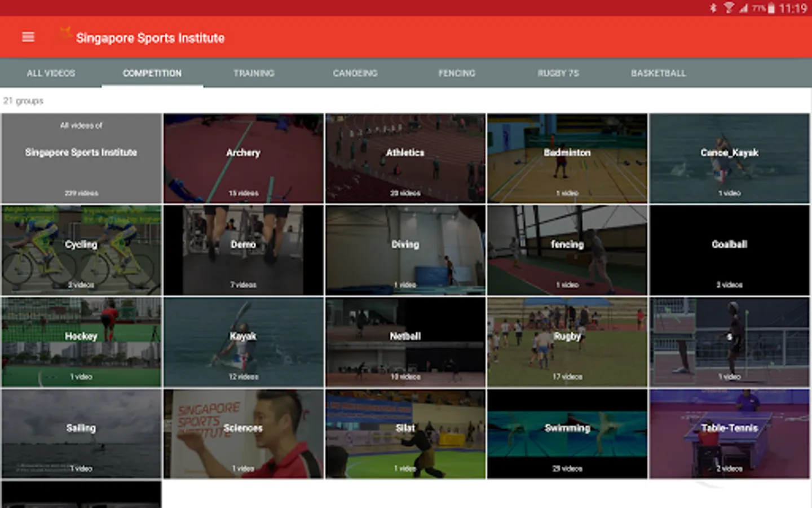Open the Badminton video group
This screenshot has width=812, height=508.
pos(567,159)
